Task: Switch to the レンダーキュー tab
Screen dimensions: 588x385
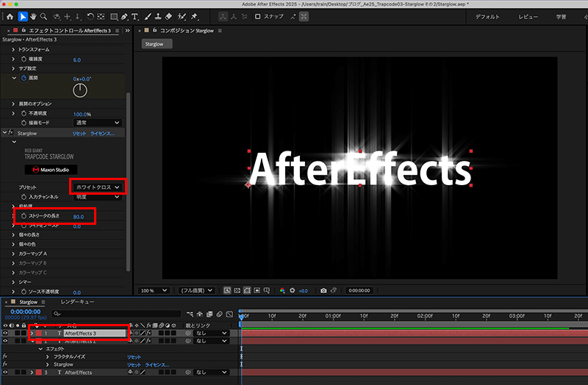Action: [x=77, y=302]
